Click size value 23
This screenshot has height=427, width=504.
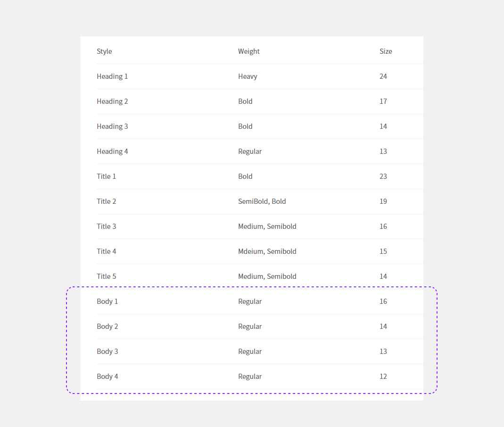pos(383,176)
